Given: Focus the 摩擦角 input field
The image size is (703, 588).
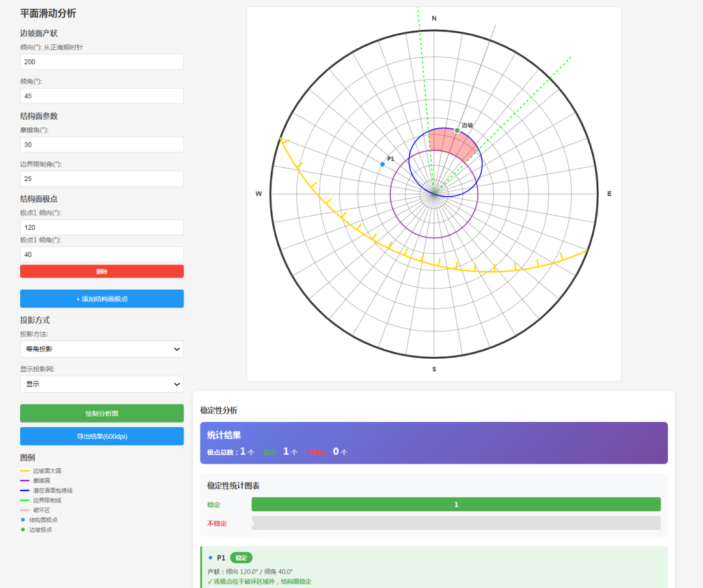Looking at the screenshot, I should (x=102, y=145).
